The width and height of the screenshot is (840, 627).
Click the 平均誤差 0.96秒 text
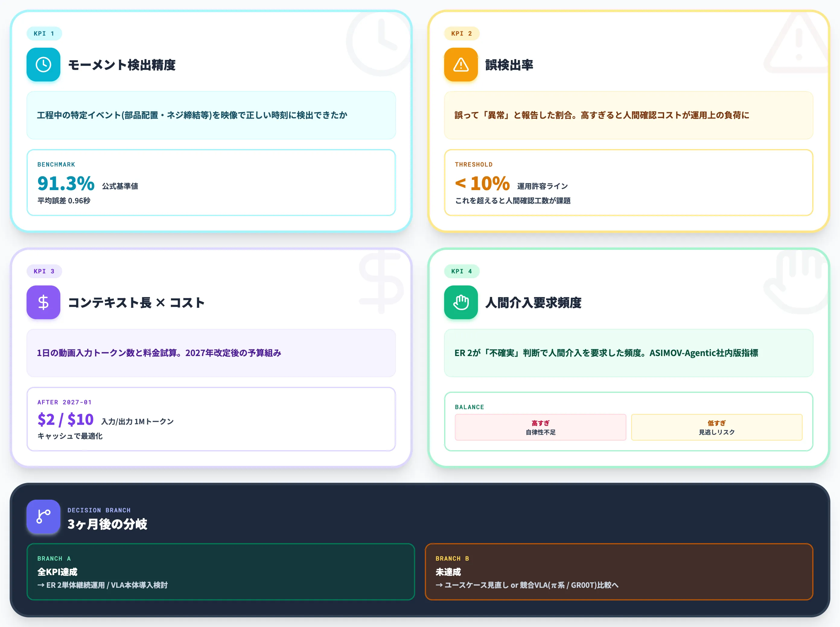pos(64,201)
